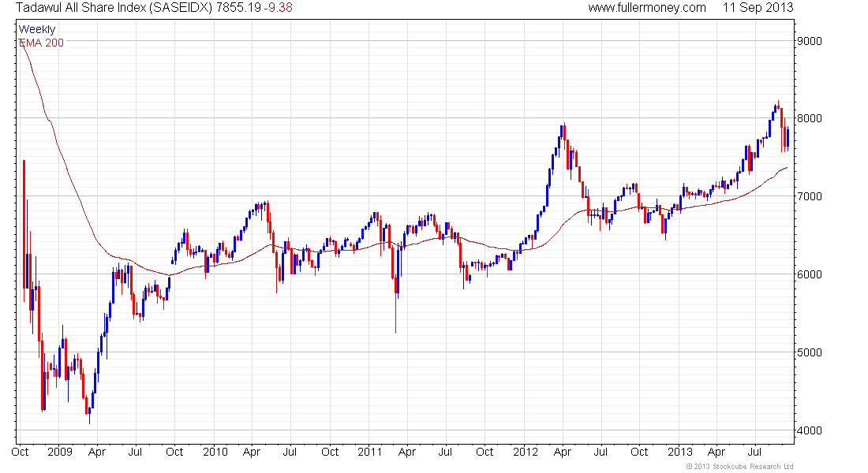Open the www.fullermoney.com source text
Viewport: 868px width, 473px height.
tap(646, 8)
